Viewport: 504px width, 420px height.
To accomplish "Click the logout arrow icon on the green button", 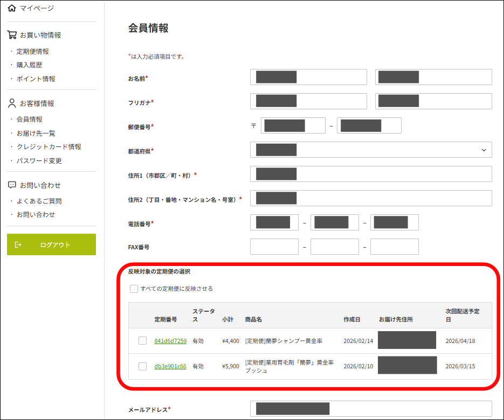I will 18,244.
